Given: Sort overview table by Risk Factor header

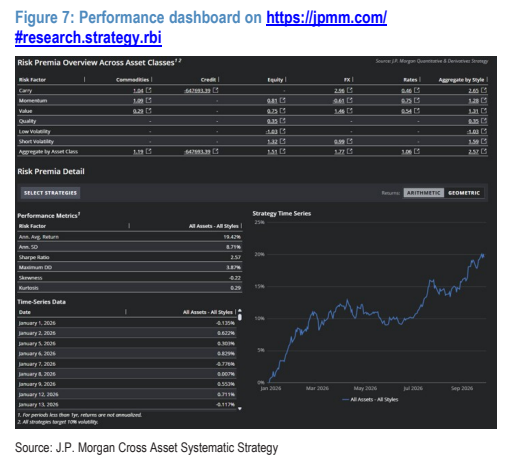Looking at the screenshot, I should click(x=32, y=80).
